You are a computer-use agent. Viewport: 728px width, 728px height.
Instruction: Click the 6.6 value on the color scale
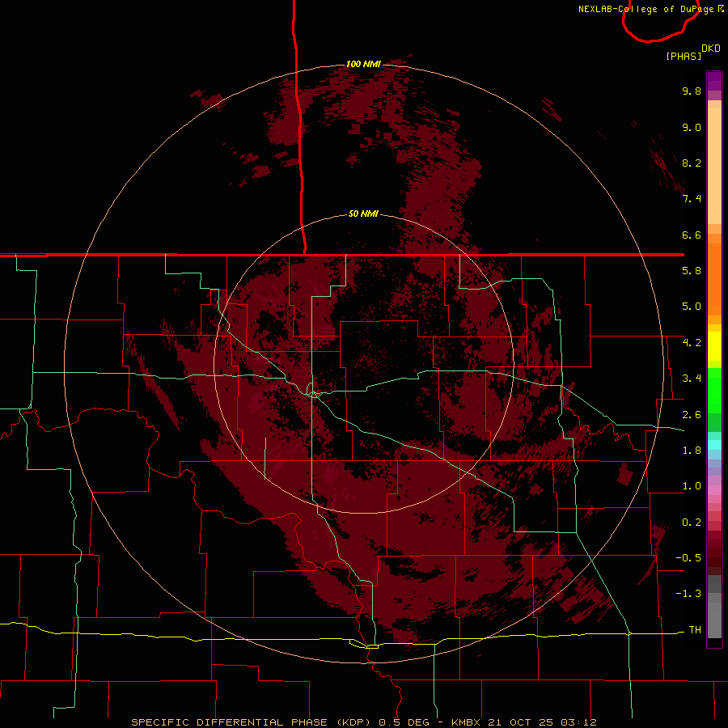[692, 235]
